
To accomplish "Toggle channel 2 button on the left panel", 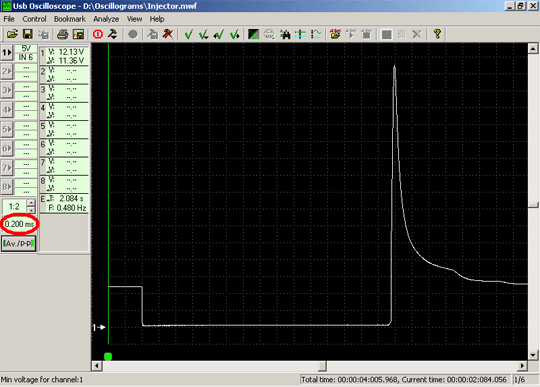I will point(7,72).
